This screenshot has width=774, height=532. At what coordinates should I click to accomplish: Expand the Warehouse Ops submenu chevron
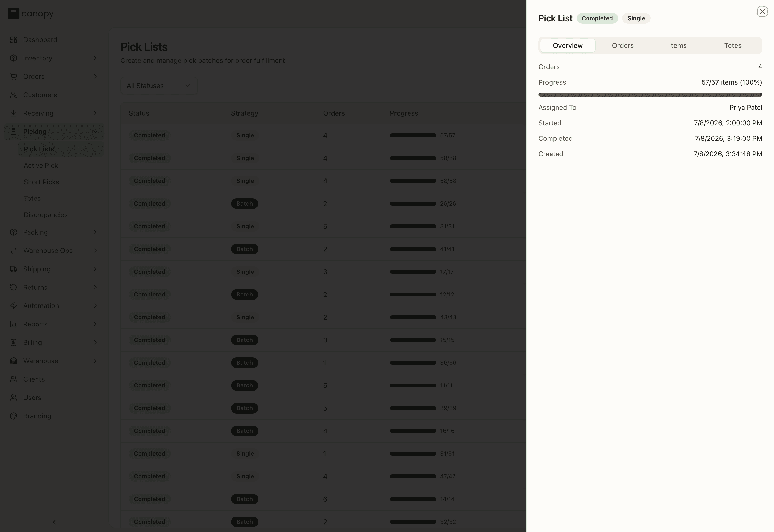tap(95, 250)
